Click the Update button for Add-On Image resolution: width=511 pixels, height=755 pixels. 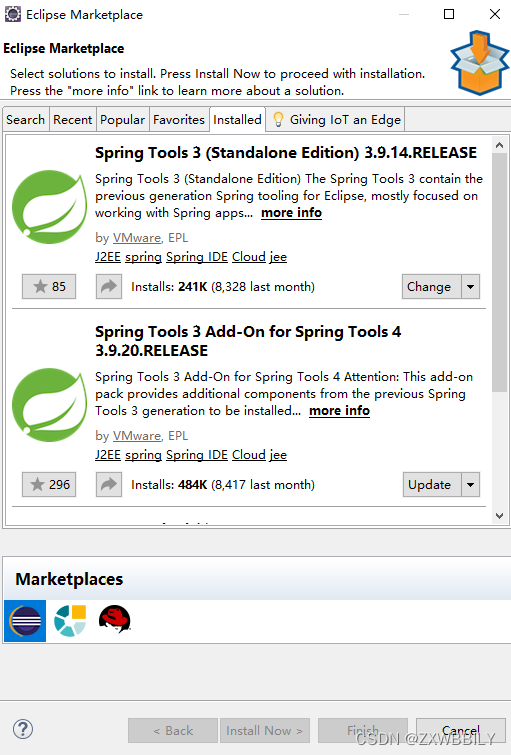point(432,484)
